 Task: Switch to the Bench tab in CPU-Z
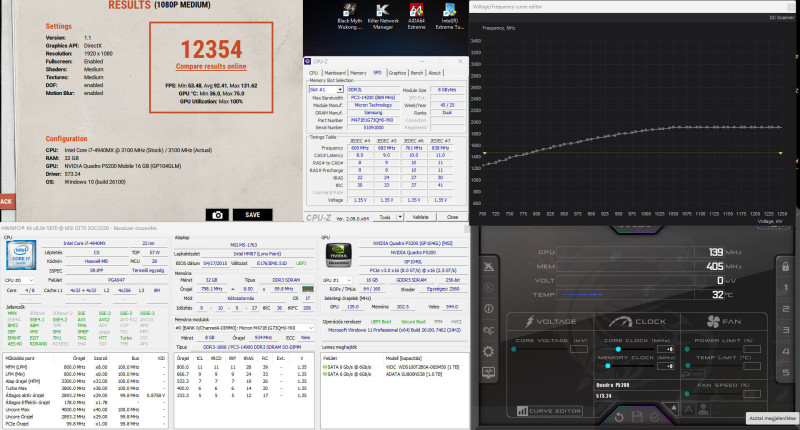click(417, 73)
